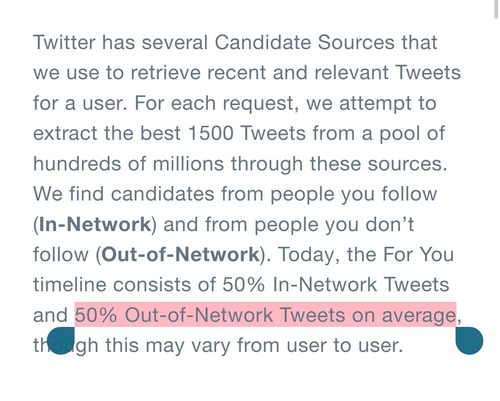Click the word 'timeline' in the paragraph
The width and height of the screenshot is (500, 401).
pos(70,285)
